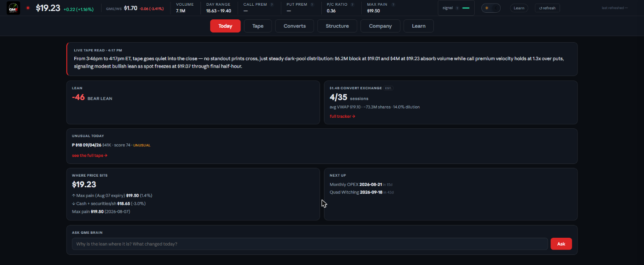This screenshot has width=644, height=265.
Task: Click the last refreshed timestamp text
Action: pyautogui.click(x=615, y=8)
